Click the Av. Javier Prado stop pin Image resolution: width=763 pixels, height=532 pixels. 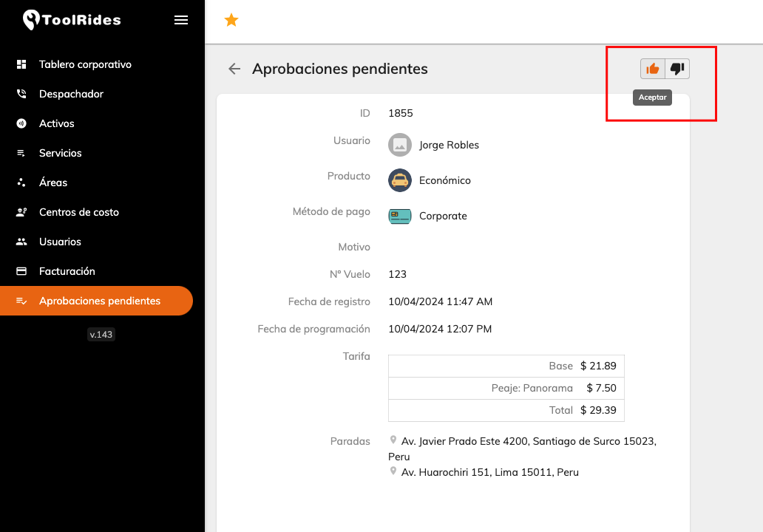[x=393, y=440]
